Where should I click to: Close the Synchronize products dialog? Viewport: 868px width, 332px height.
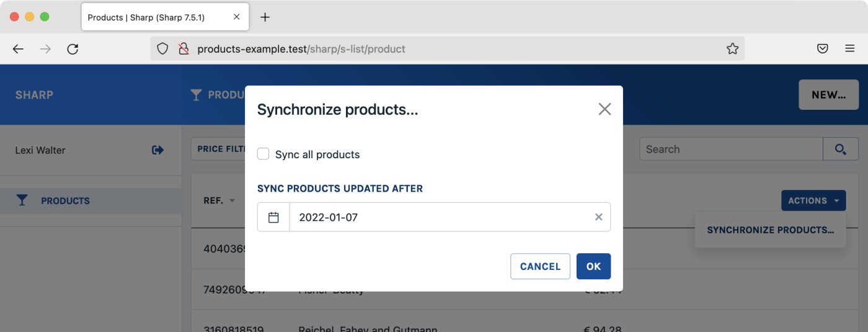(x=604, y=109)
